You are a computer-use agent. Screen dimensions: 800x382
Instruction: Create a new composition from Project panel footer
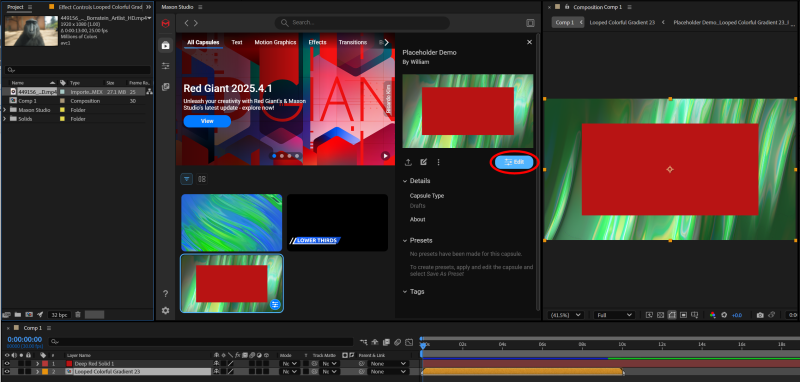[29, 315]
